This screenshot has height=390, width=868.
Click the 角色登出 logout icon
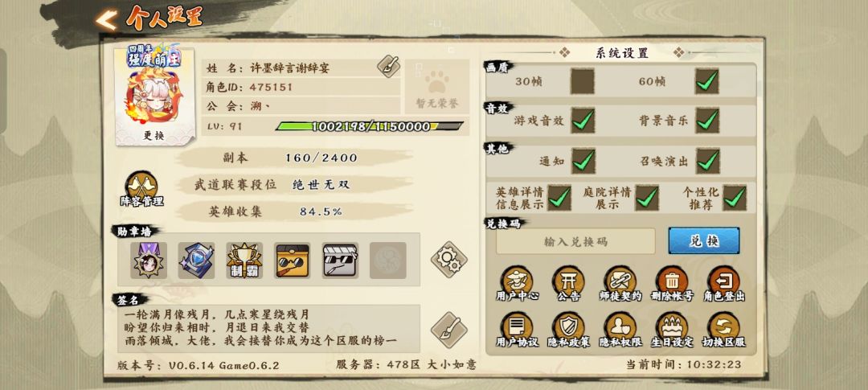pyautogui.click(x=723, y=283)
